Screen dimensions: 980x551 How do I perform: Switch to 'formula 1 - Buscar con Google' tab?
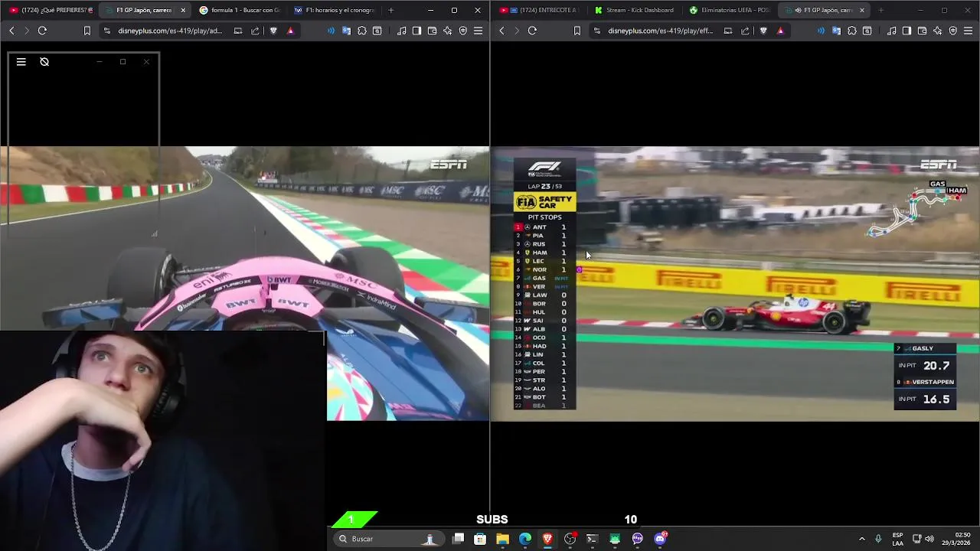pyautogui.click(x=240, y=10)
